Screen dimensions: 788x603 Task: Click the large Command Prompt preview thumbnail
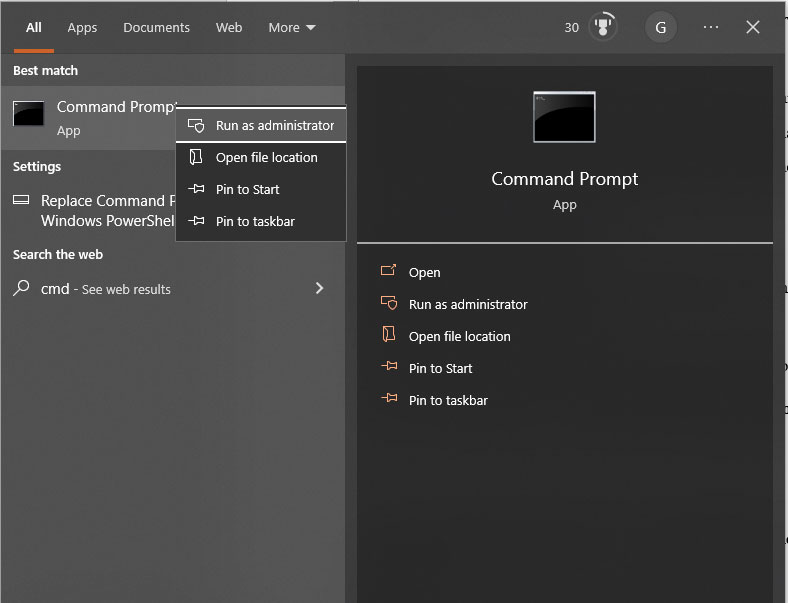[x=564, y=117]
